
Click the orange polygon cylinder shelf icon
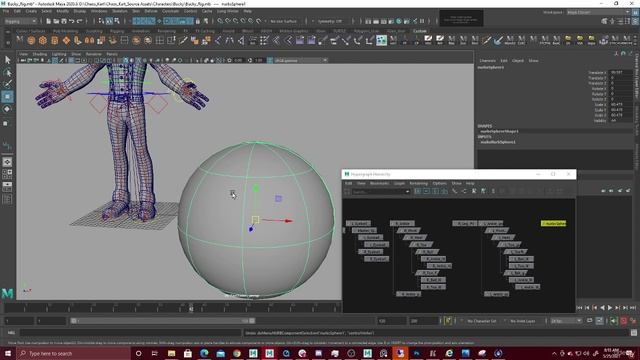coord(54,40)
